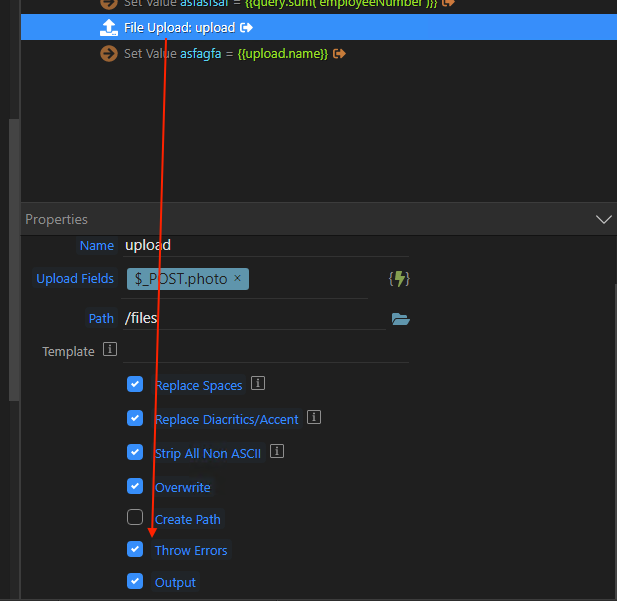Uncheck the Output checkbox
617x601 pixels.
(135, 581)
